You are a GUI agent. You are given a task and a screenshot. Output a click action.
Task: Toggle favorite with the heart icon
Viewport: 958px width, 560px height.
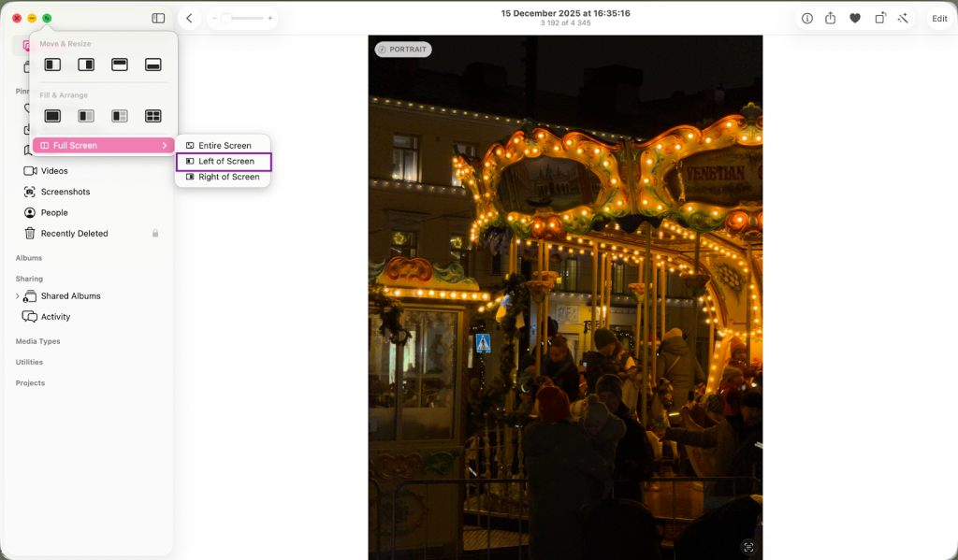tap(855, 19)
